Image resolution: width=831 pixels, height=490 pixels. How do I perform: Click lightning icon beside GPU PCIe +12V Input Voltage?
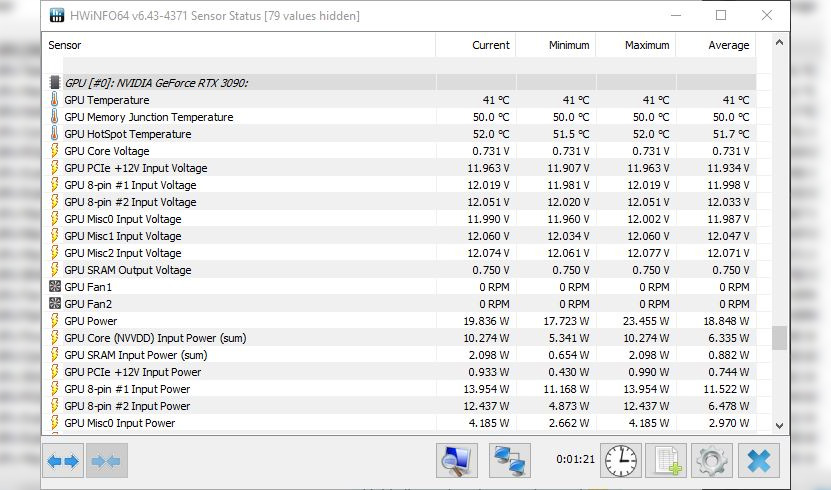click(54, 167)
